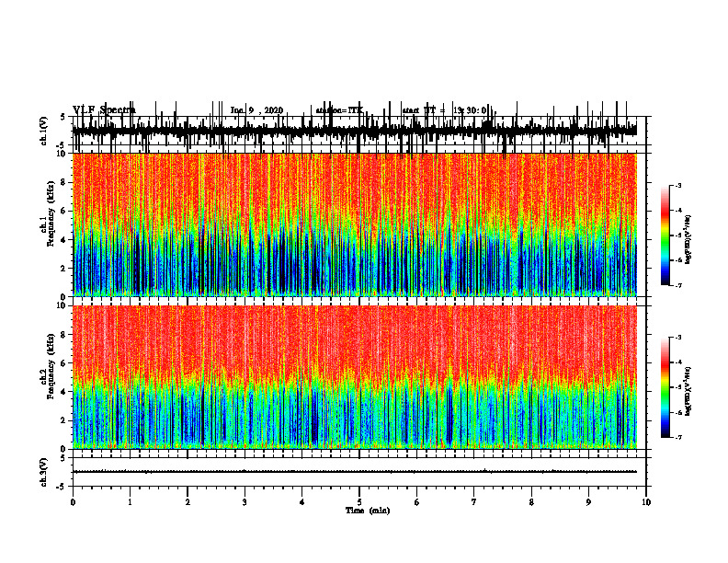728x563 pixels.
Task: Click the "8" kHz tick on the ch.1 frequency axis
Action: click(63, 182)
